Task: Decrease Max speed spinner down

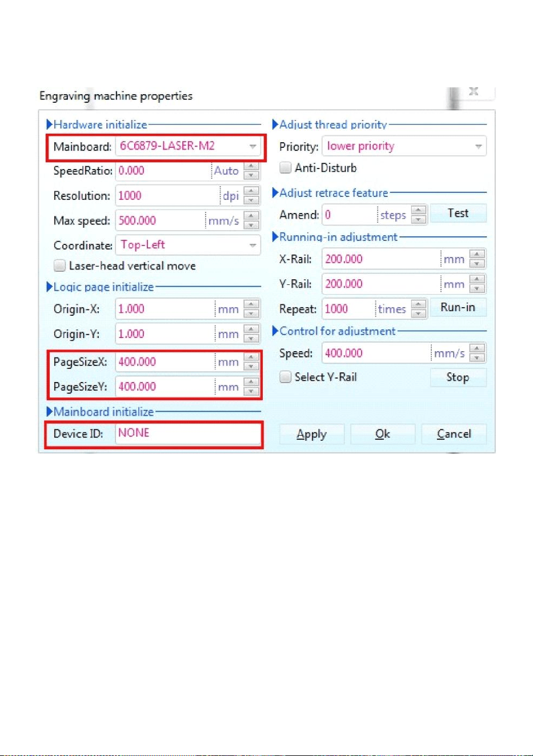Action: (251, 225)
